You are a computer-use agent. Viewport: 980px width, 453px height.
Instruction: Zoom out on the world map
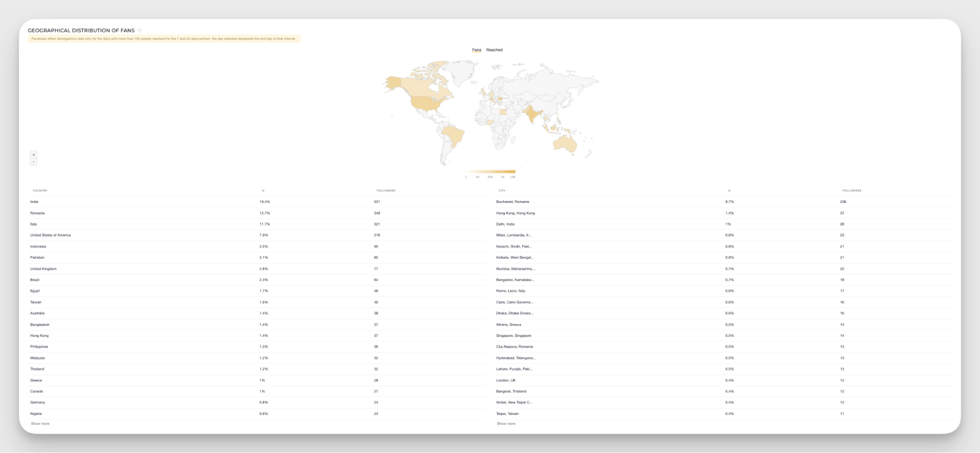tap(34, 162)
